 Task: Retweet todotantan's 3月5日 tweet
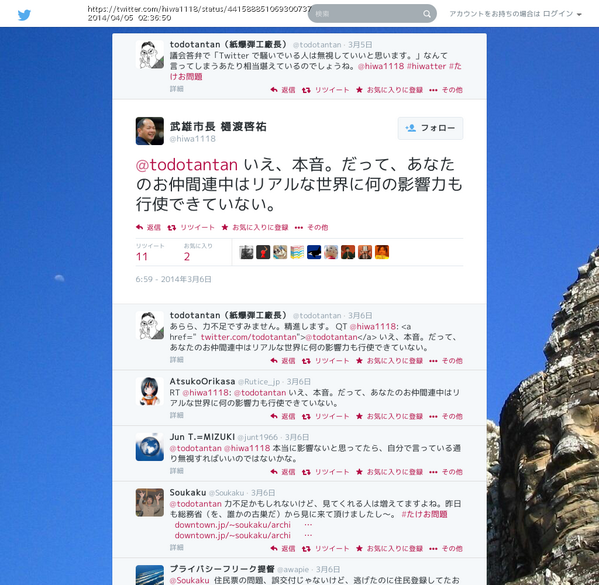coord(325,90)
